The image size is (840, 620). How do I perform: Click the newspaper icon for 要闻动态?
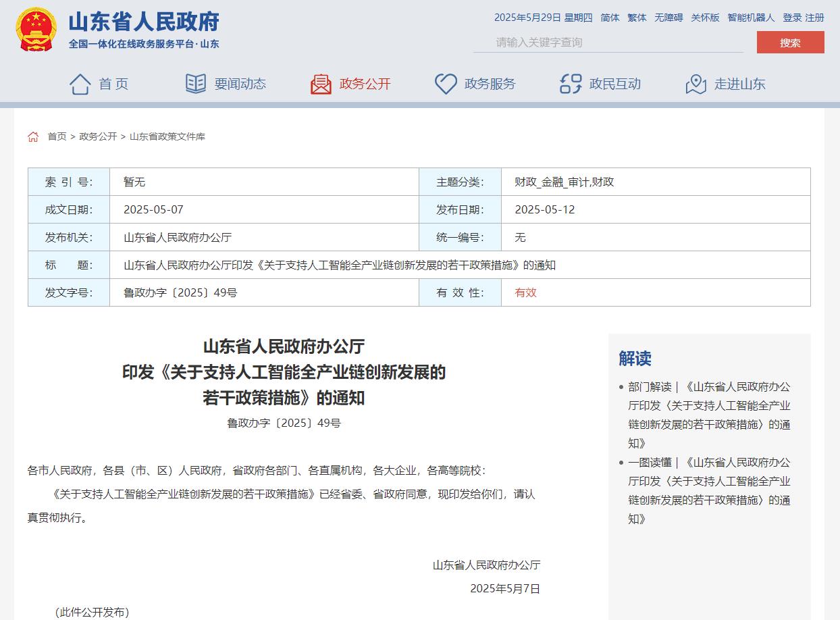click(195, 84)
